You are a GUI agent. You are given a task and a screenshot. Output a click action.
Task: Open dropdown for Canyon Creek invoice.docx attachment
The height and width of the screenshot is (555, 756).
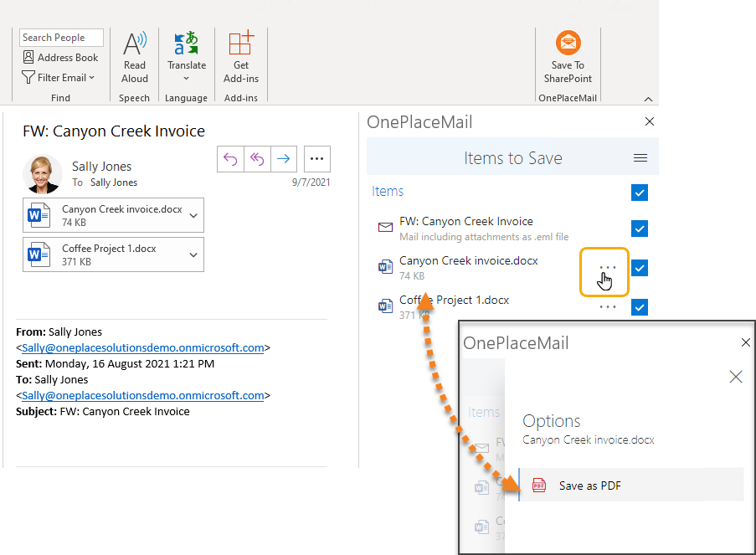coord(193,216)
